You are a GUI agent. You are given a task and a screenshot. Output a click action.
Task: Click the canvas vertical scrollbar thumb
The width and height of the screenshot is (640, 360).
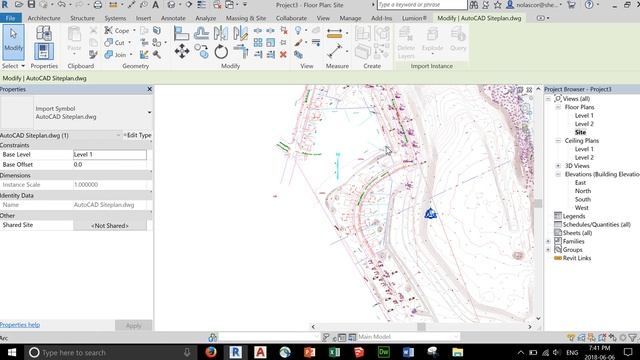tap(538, 203)
